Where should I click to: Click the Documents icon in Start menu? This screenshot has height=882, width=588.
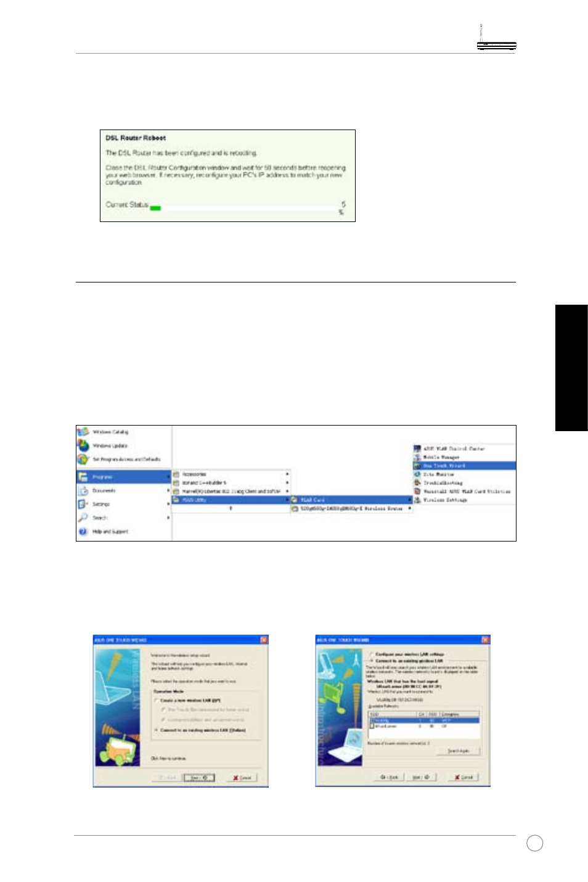click(x=83, y=491)
